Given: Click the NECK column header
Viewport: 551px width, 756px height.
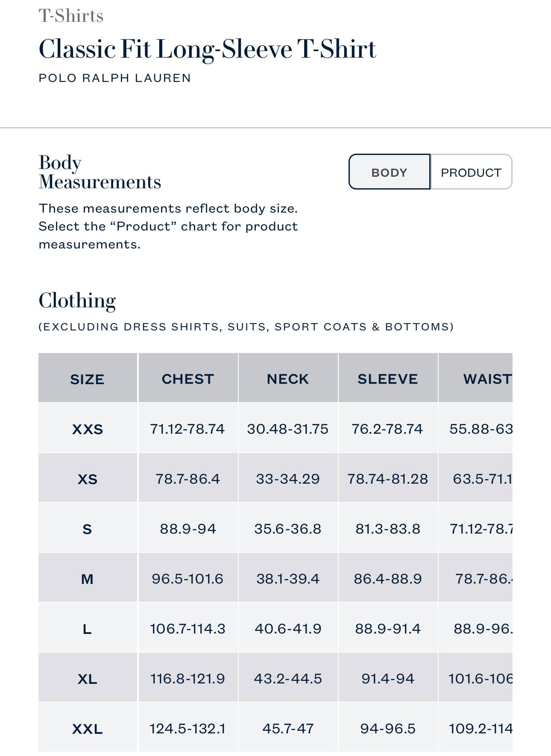Looking at the screenshot, I should [x=287, y=379].
